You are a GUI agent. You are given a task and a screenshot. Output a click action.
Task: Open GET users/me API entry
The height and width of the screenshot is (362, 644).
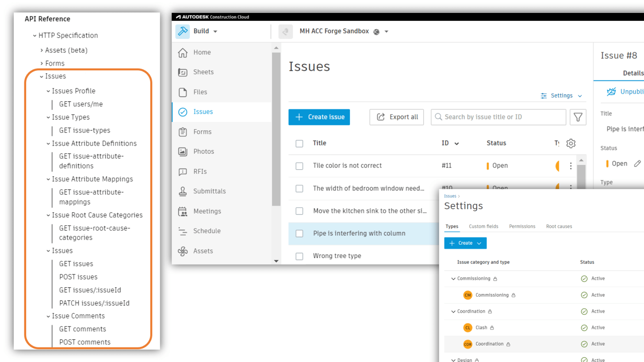click(x=81, y=104)
